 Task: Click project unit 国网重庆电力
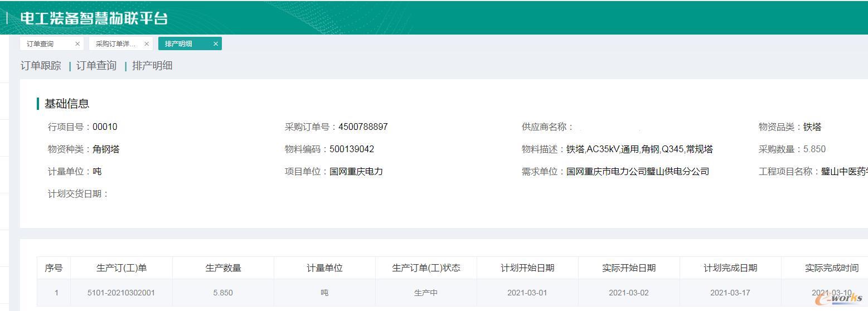coord(356,172)
